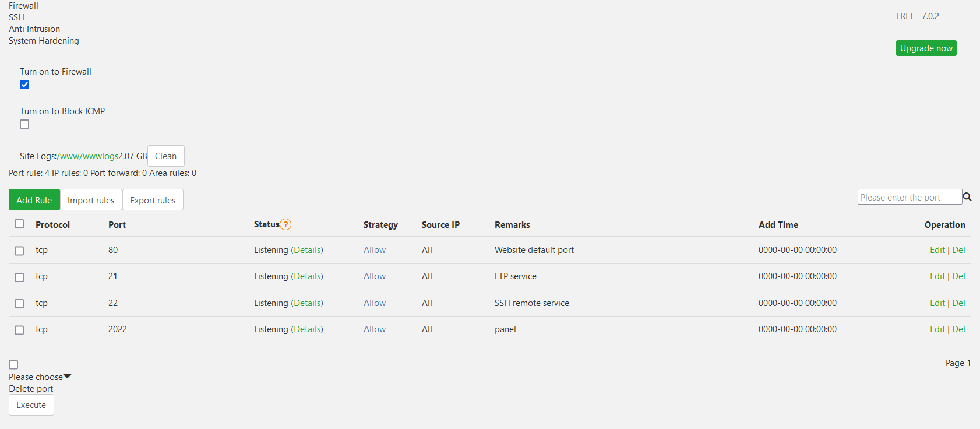
Task: Toggle the Turn on to Firewall checkbox
Action: point(24,85)
